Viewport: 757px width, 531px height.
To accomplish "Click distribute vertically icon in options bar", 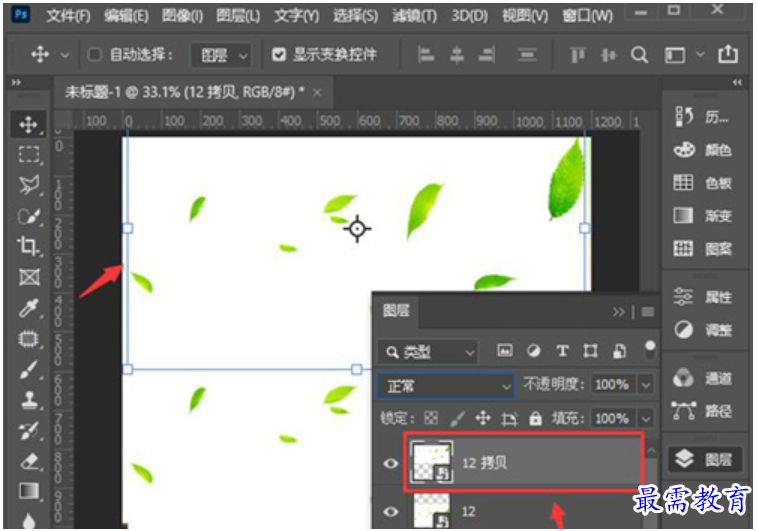I will [527, 55].
